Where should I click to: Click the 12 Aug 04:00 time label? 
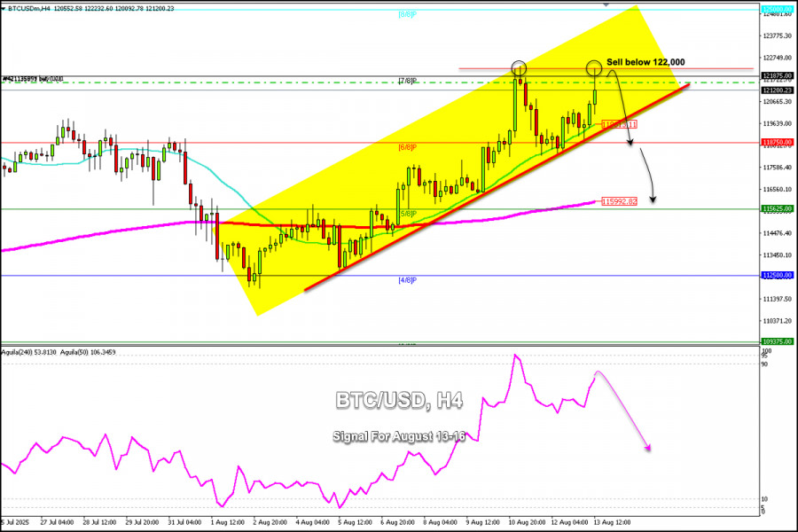(569, 522)
